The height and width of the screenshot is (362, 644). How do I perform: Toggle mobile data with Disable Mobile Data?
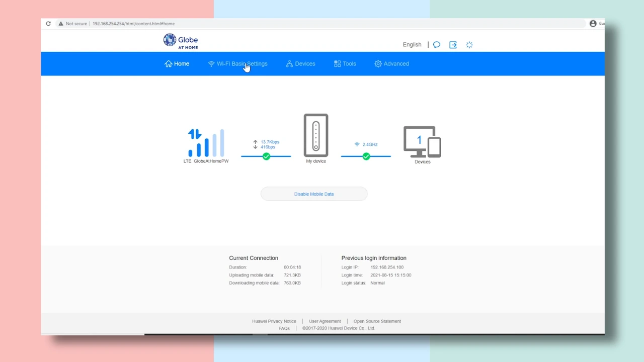(x=314, y=194)
